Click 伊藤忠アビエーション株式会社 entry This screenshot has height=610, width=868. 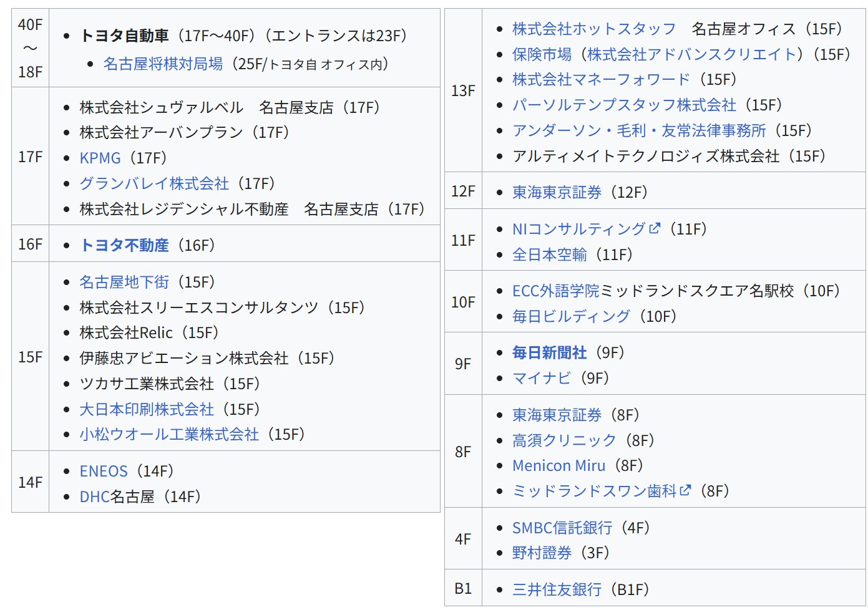pos(207,358)
